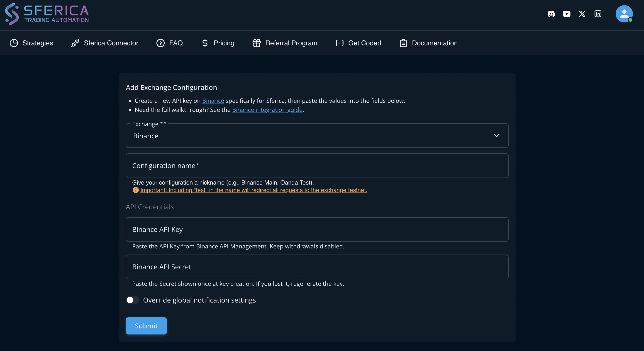This screenshot has width=644, height=351.
Task: Focus the Configuration name field
Action: [x=317, y=166]
